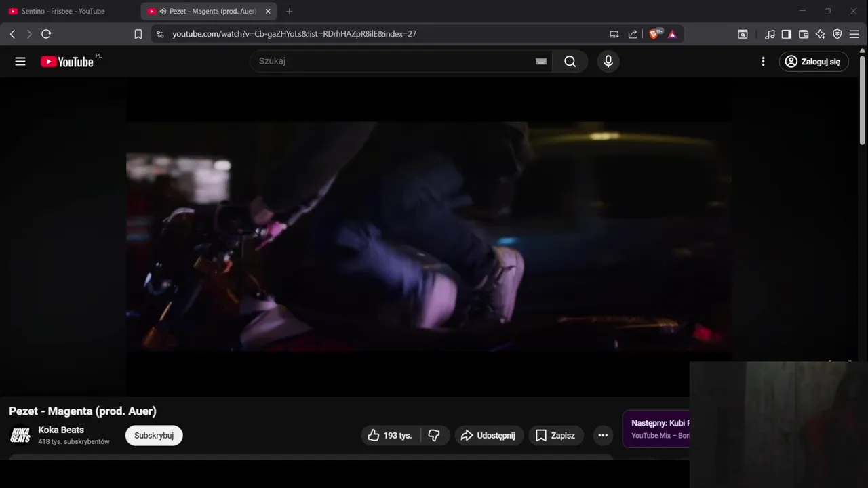Open the Brave Wallet
The image size is (868, 488).
(804, 34)
